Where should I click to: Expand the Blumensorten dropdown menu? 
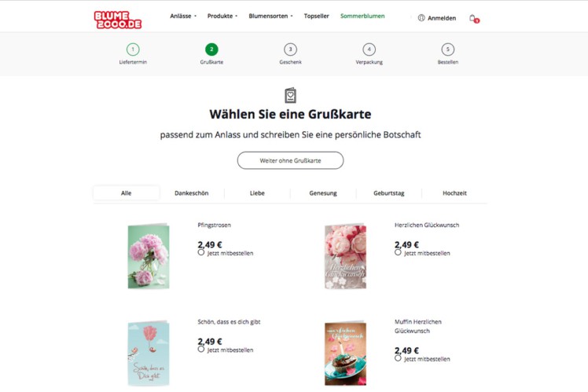(270, 16)
